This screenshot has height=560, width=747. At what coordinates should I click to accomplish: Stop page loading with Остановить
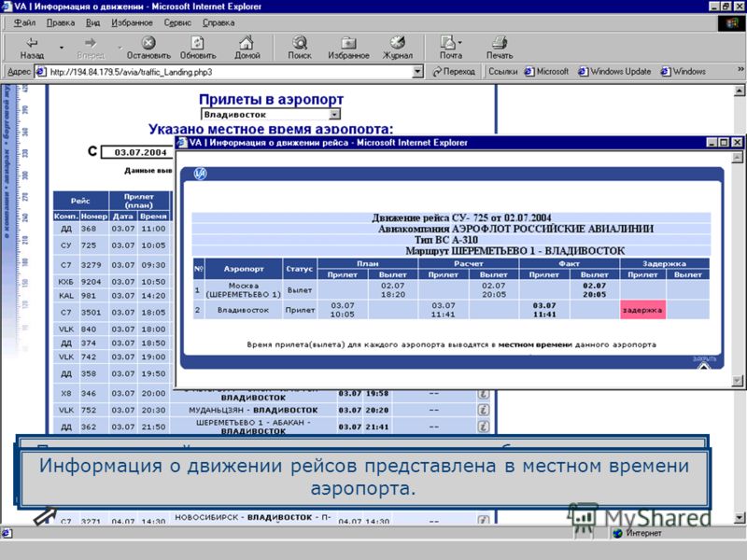(148, 49)
